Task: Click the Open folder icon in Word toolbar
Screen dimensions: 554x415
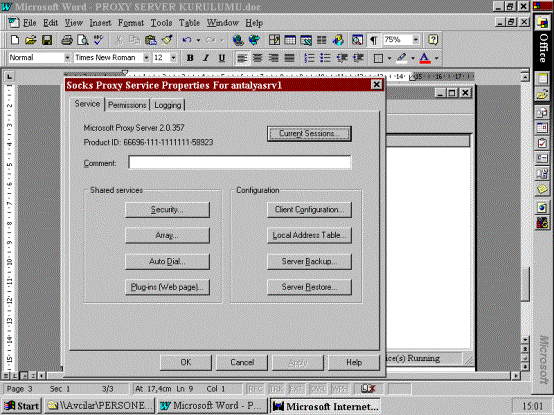Action: 31,40
